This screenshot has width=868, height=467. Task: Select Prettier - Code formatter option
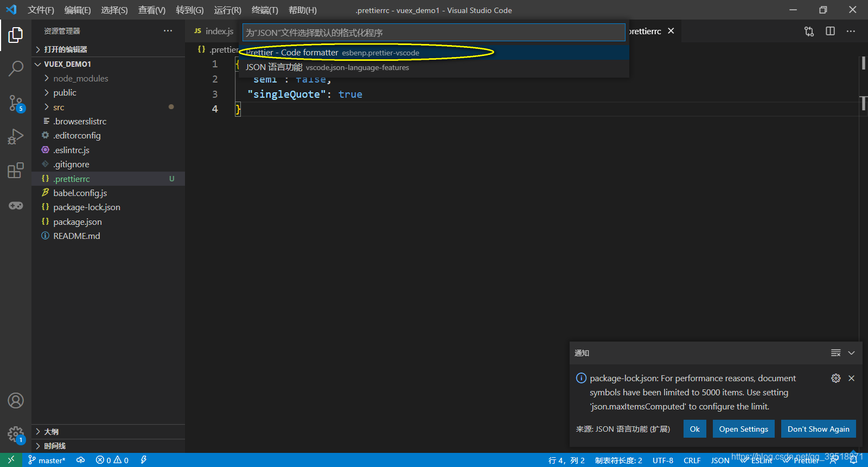tap(434, 53)
